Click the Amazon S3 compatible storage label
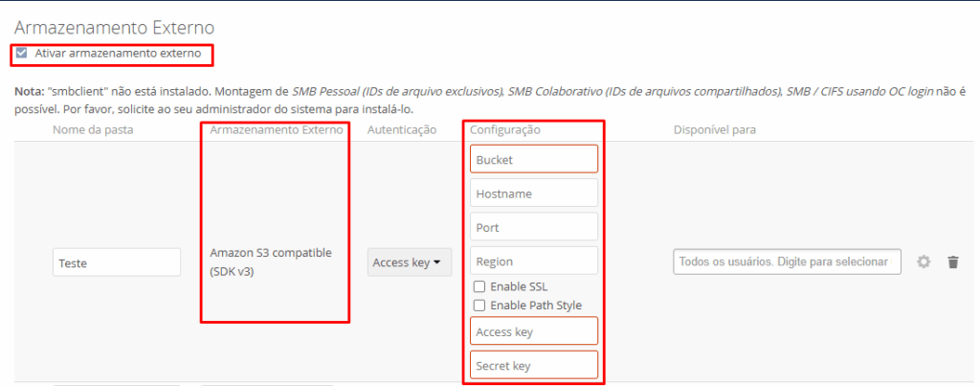 click(270, 261)
